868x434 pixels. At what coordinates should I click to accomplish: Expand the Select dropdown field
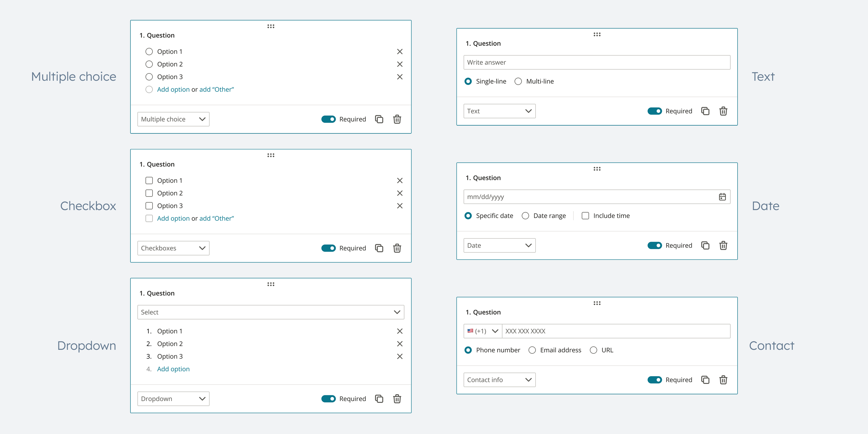pos(271,312)
